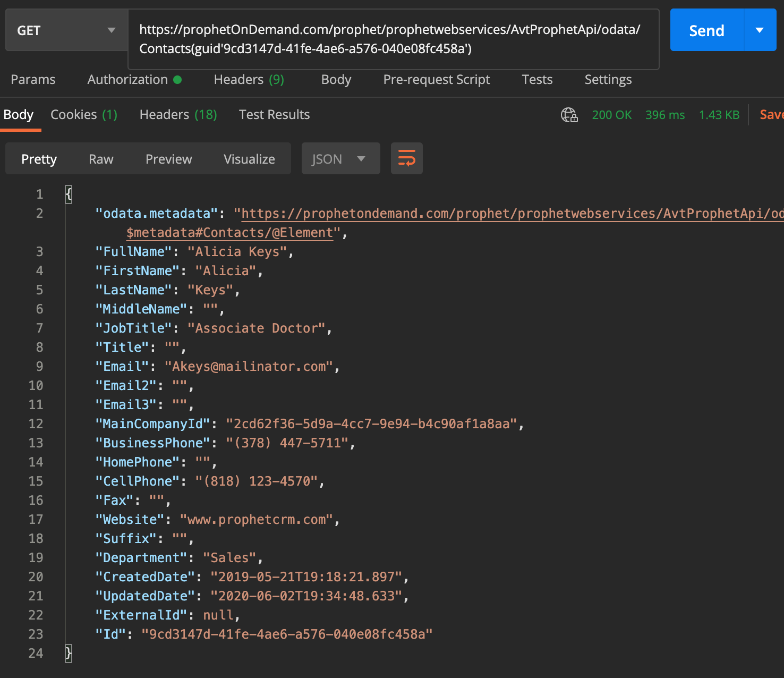This screenshot has width=784, height=678.
Task: View response Headers (18) tab
Action: click(x=178, y=115)
